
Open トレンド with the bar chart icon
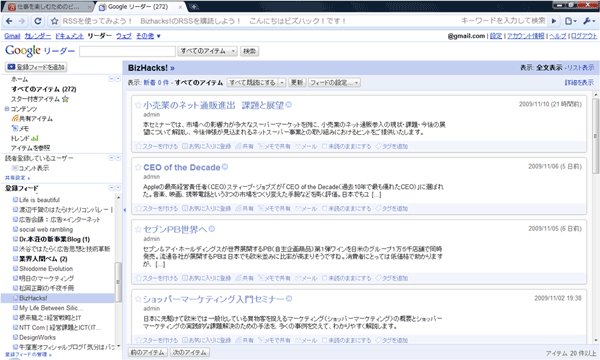pyautogui.click(x=25, y=138)
